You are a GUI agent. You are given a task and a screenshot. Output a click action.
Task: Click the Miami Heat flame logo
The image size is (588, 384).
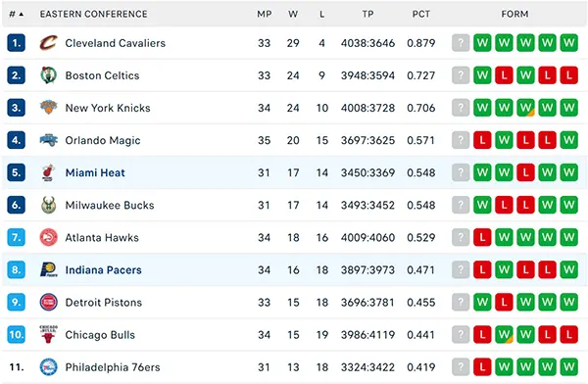point(48,172)
